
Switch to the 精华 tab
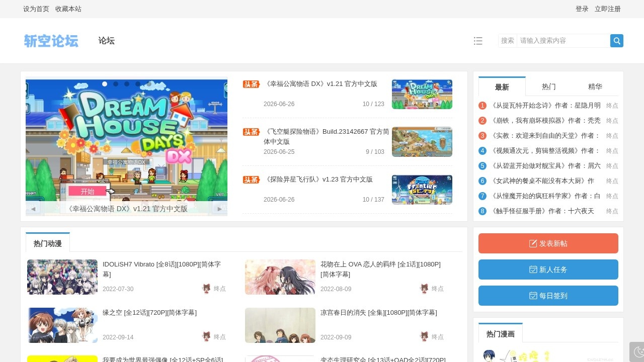pyautogui.click(x=595, y=86)
